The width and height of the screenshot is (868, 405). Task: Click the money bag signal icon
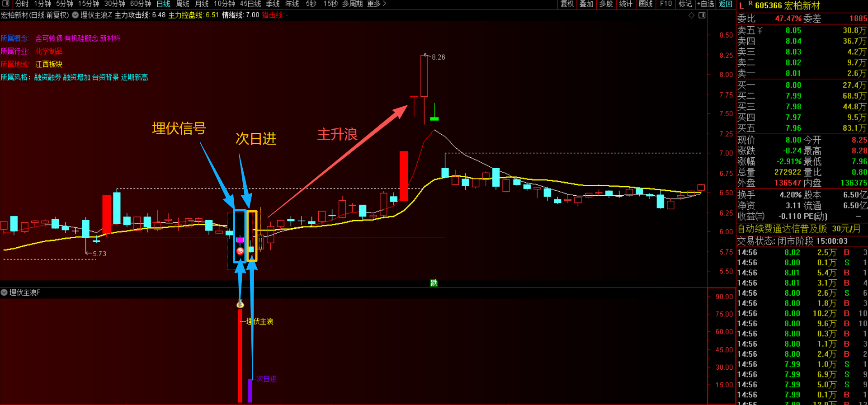[x=240, y=304]
